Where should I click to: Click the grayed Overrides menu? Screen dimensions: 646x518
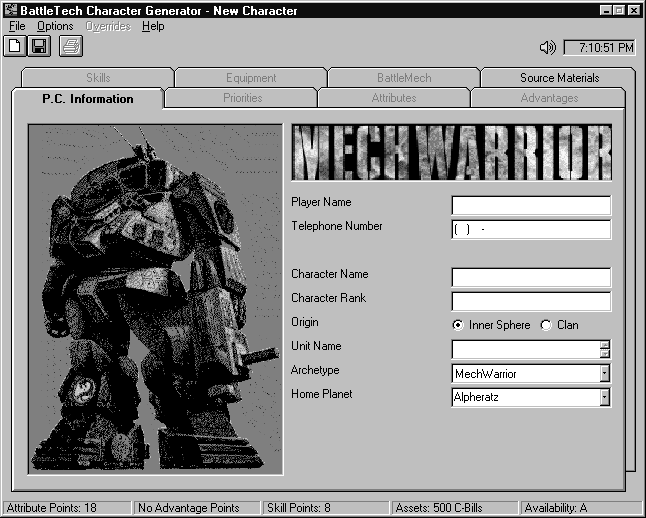108,26
